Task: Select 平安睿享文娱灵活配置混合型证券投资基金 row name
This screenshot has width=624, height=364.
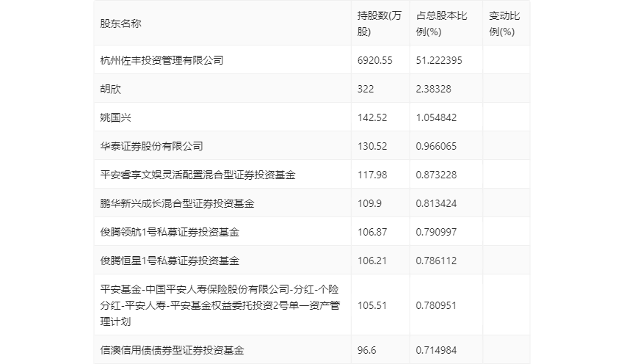Action: pyautogui.click(x=197, y=175)
